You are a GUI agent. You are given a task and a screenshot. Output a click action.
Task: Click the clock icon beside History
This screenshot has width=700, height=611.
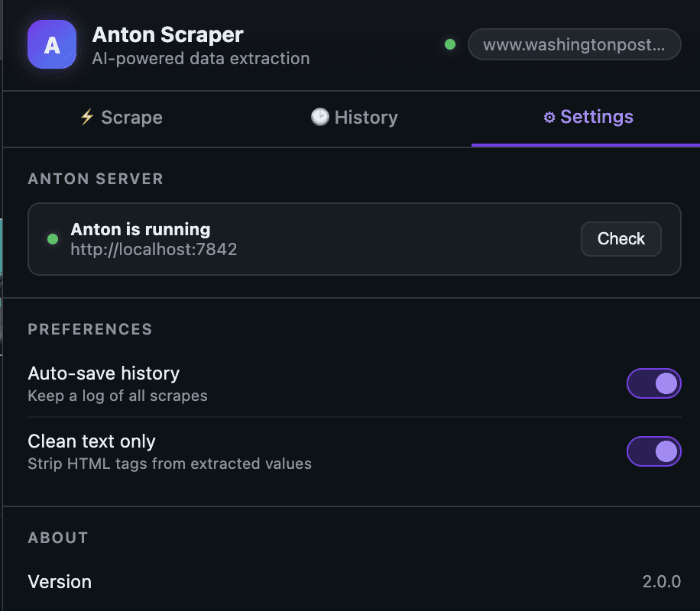tap(319, 117)
